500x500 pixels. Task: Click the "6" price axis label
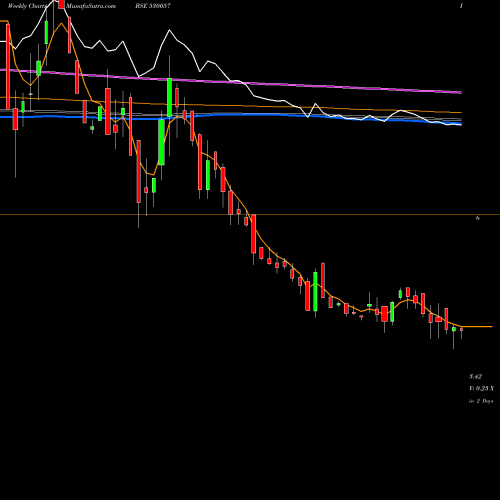coord(478,218)
